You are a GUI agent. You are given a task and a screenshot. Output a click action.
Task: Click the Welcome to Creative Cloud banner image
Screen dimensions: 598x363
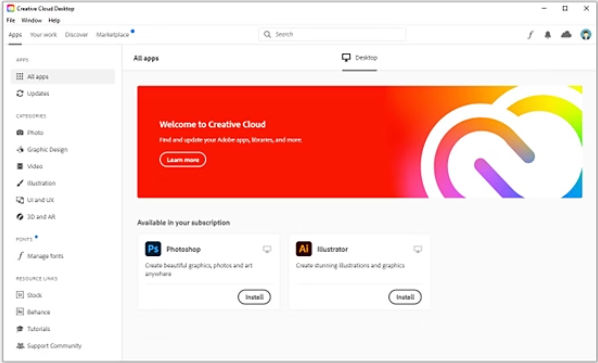click(x=360, y=142)
